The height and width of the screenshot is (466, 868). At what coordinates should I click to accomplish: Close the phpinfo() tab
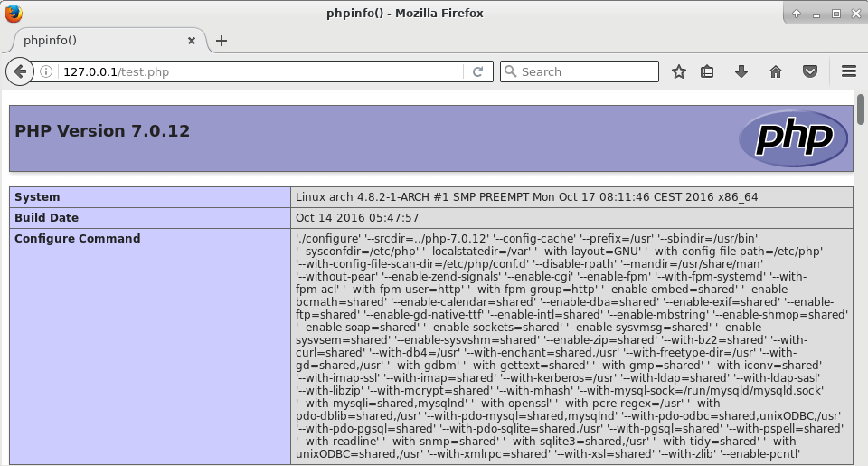tap(192, 41)
